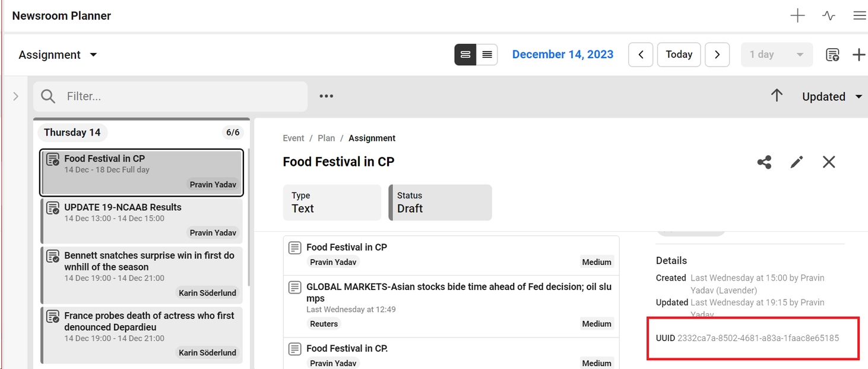
Task: Click the plus icon in the header
Action: click(x=797, y=16)
